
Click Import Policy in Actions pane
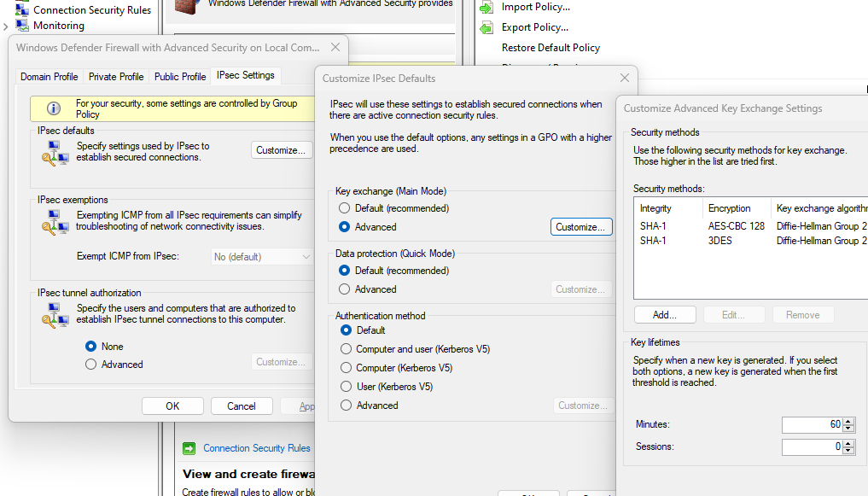[536, 7]
